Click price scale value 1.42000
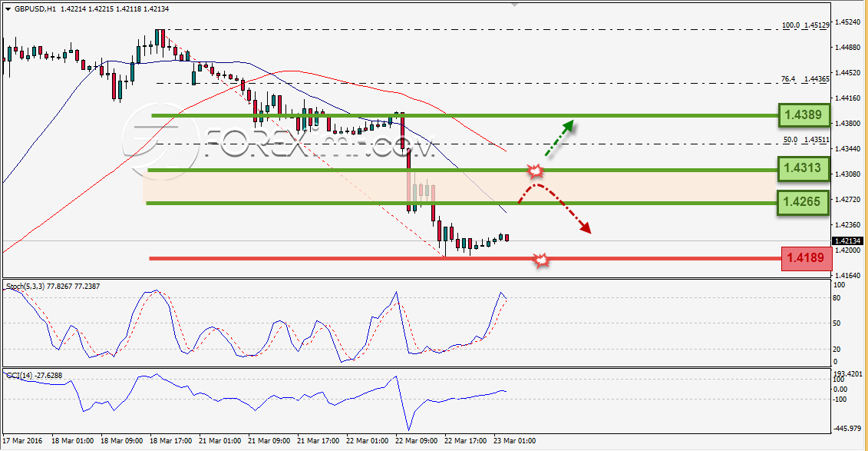Screen dimensions: 868x451 coord(847,250)
